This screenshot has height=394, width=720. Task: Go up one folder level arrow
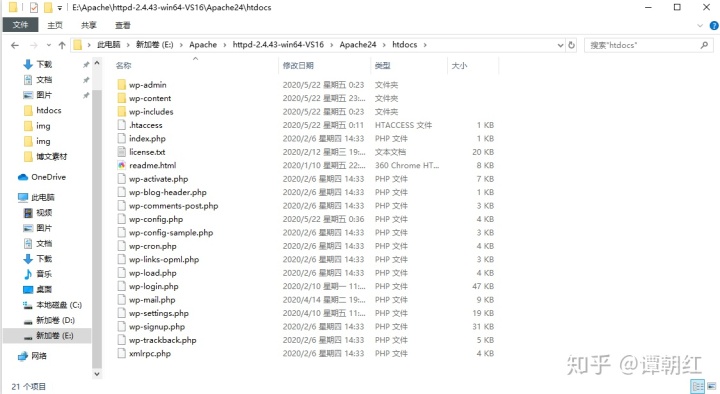coord(62,45)
